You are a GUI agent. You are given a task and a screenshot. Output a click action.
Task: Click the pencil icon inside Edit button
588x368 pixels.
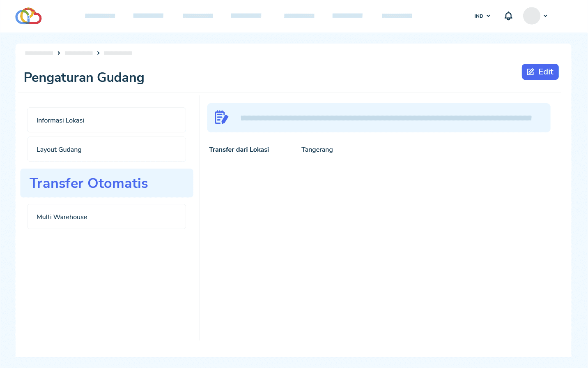point(531,72)
